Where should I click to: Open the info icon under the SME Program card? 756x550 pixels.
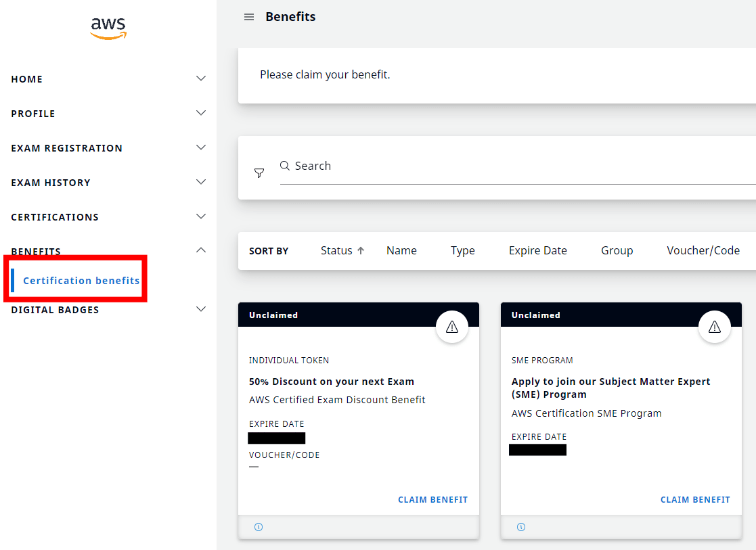coord(521,527)
